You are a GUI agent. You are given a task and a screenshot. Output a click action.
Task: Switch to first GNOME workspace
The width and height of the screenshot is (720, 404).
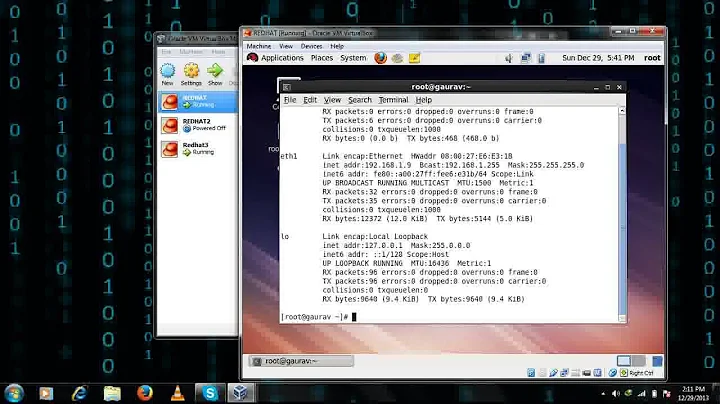point(624,361)
